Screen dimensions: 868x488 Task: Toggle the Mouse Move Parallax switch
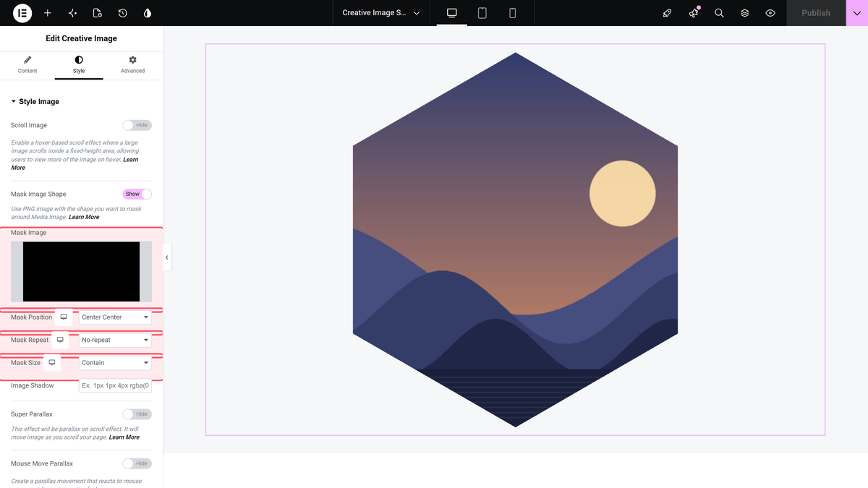(137, 463)
